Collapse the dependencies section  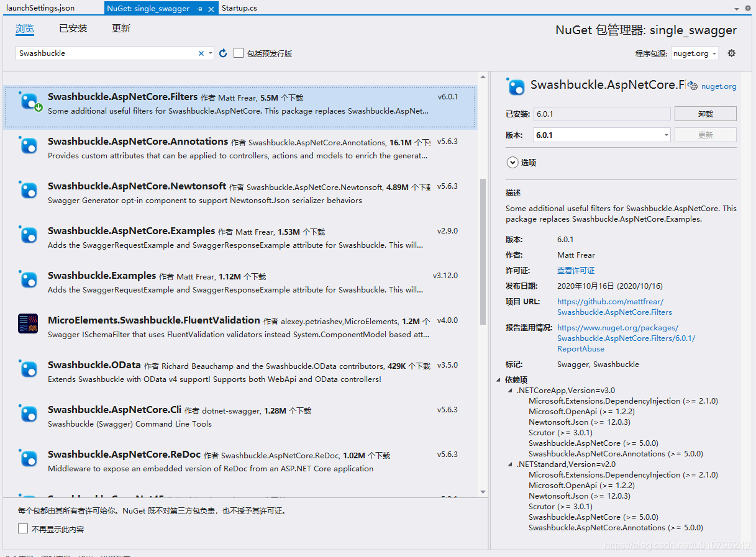[498, 380]
